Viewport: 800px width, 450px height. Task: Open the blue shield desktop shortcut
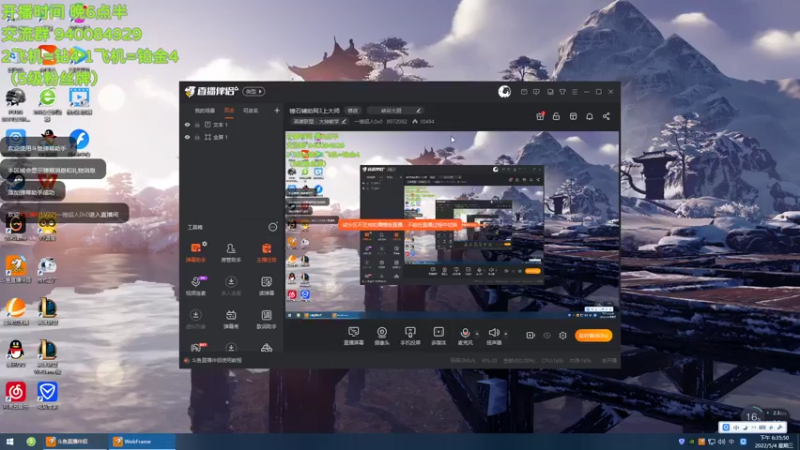(47, 395)
